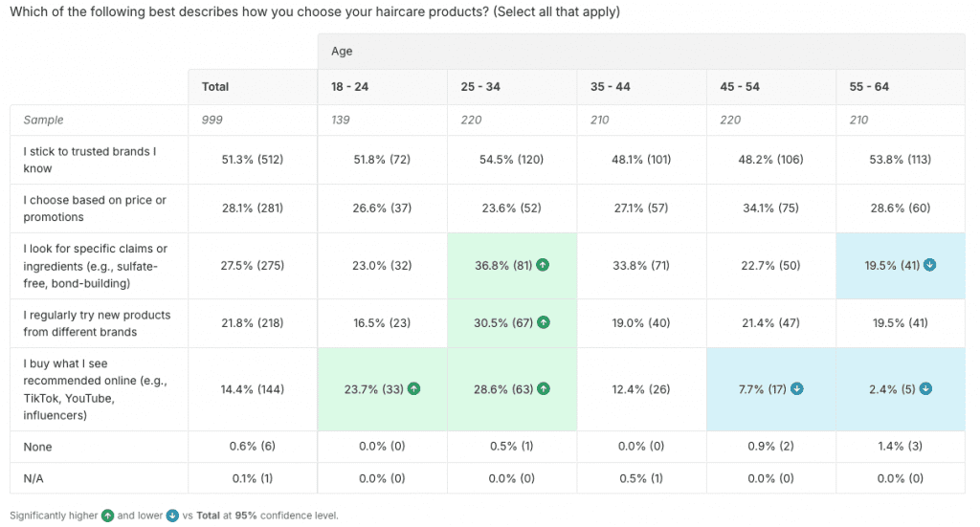Screen dimensions: 980x527
Task: Click down arrow icon beside 19.5% (41)
Action: [x=929, y=265]
